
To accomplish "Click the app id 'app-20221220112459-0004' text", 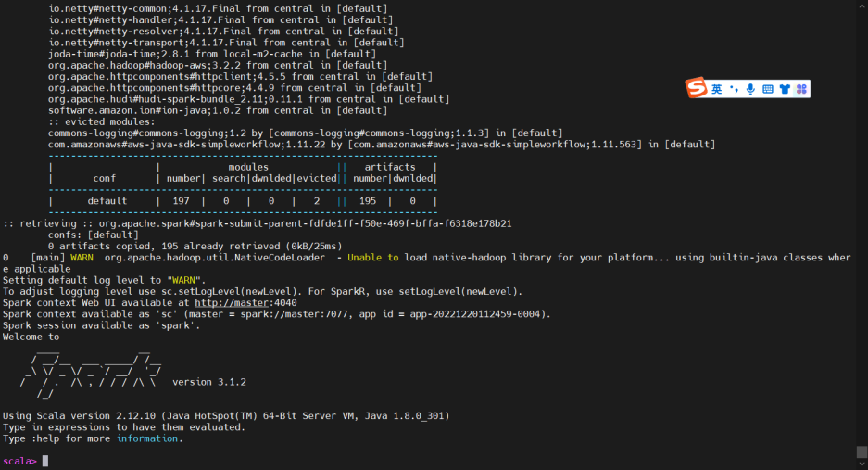I will (x=477, y=314).
